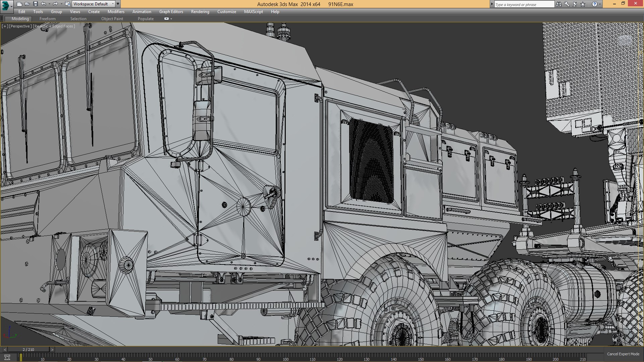Switch to the Freeform ribbon tab
Viewport: 644px width, 362px height.
[x=48, y=19]
